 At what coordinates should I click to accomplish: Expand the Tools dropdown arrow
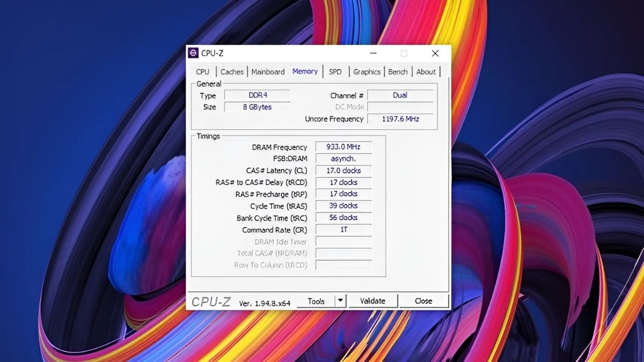click(x=340, y=301)
